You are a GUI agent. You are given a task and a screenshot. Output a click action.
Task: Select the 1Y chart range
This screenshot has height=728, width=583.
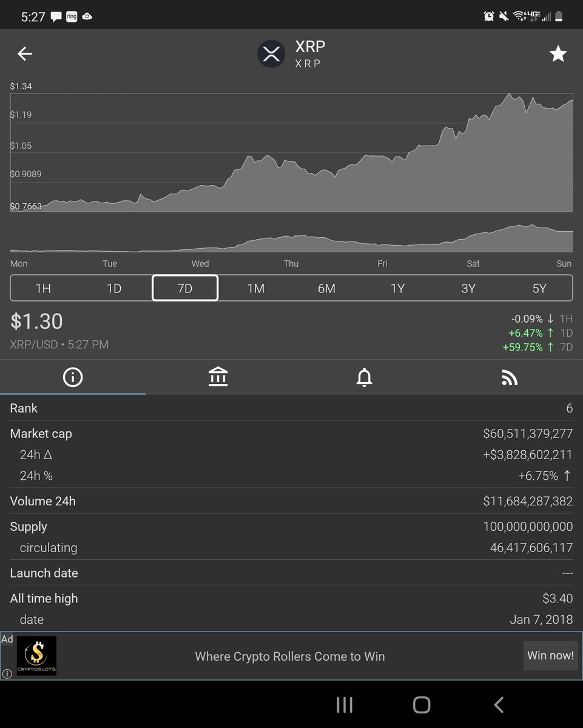click(x=397, y=288)
